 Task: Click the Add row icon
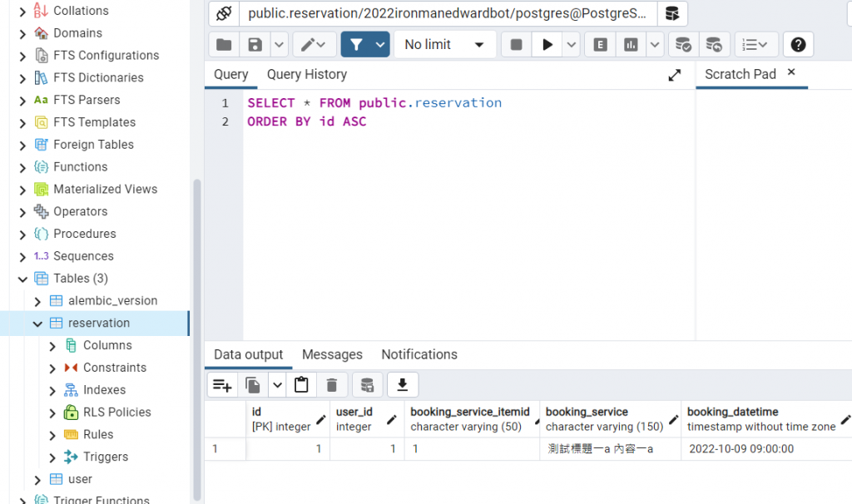click(222, 385)
